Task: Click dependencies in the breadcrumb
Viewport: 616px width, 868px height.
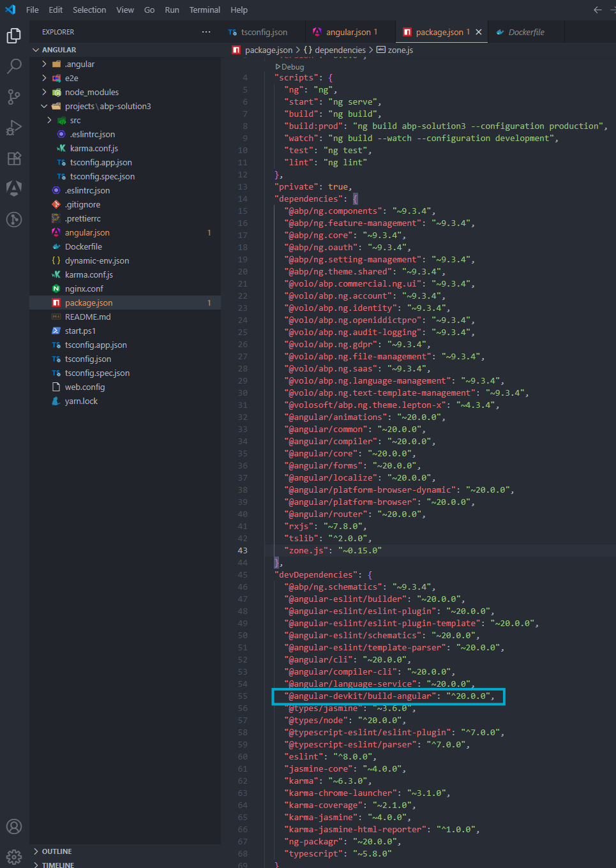Action: [340, 50]
